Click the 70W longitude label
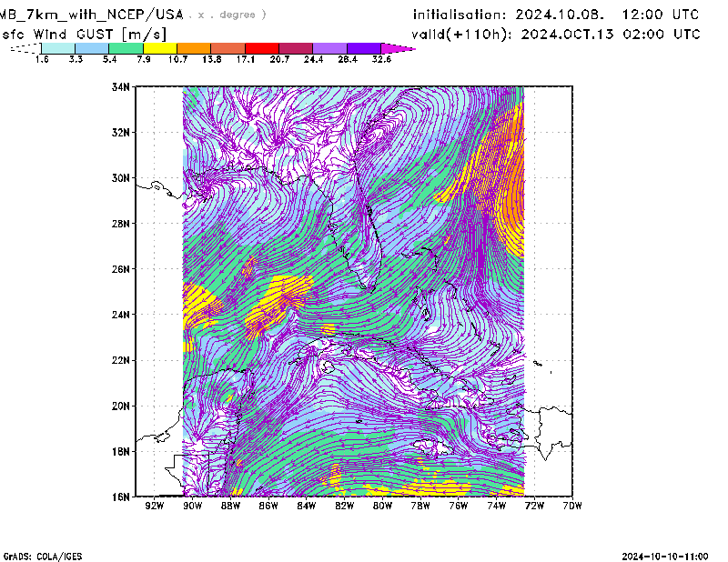Viewport: 728px width, 562px height. pyautogui.click(x=572, y=506)
